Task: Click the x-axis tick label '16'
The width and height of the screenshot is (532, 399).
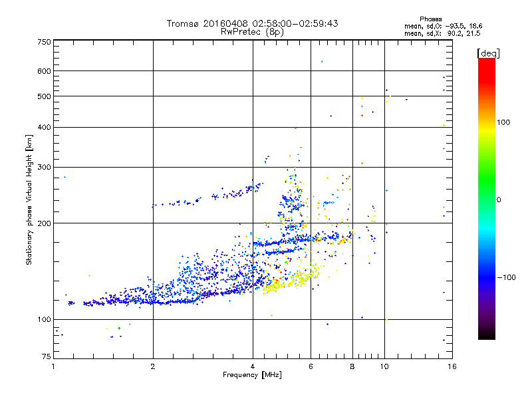Action: pyautogui.click(x=452, y=366)
